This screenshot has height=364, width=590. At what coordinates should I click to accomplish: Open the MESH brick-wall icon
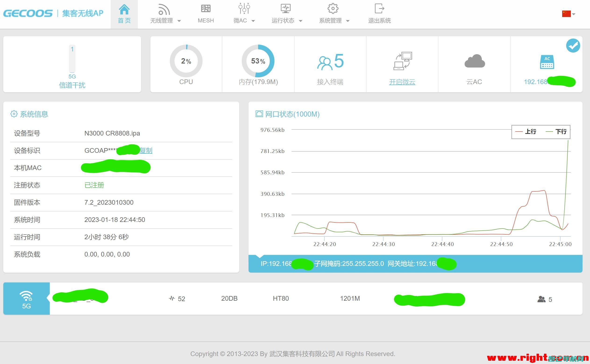click(206, 9)
